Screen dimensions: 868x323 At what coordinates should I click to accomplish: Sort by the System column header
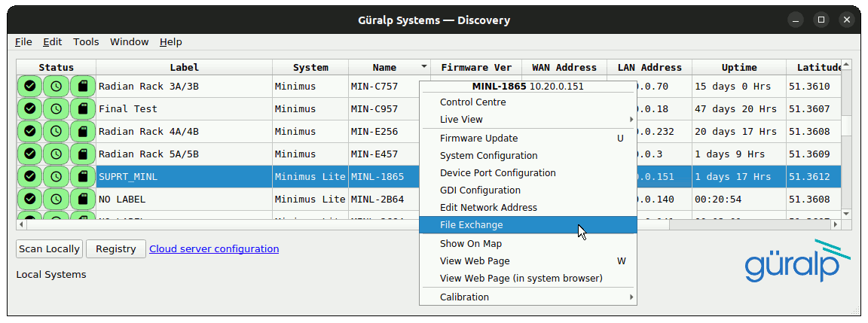pos(310,68)
